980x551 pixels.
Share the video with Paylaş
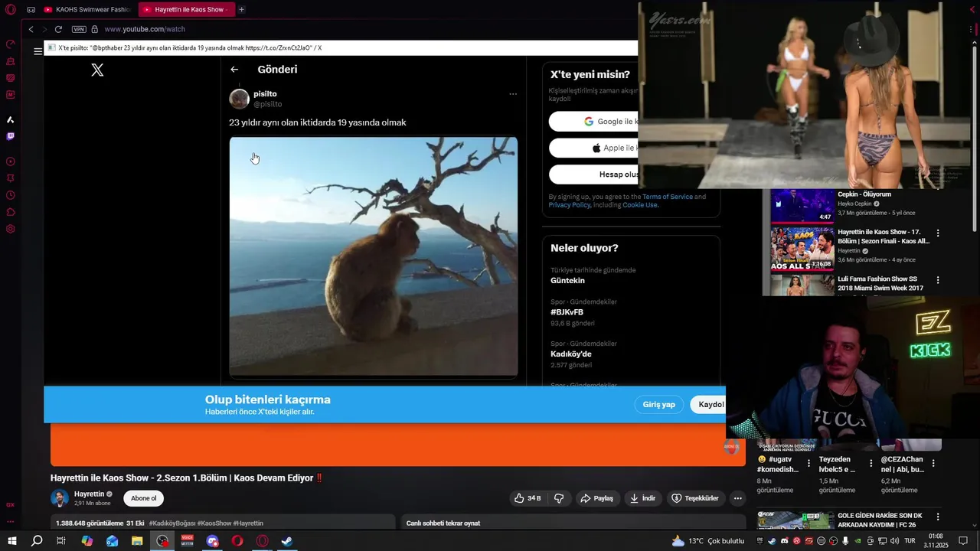coord(596,498)
